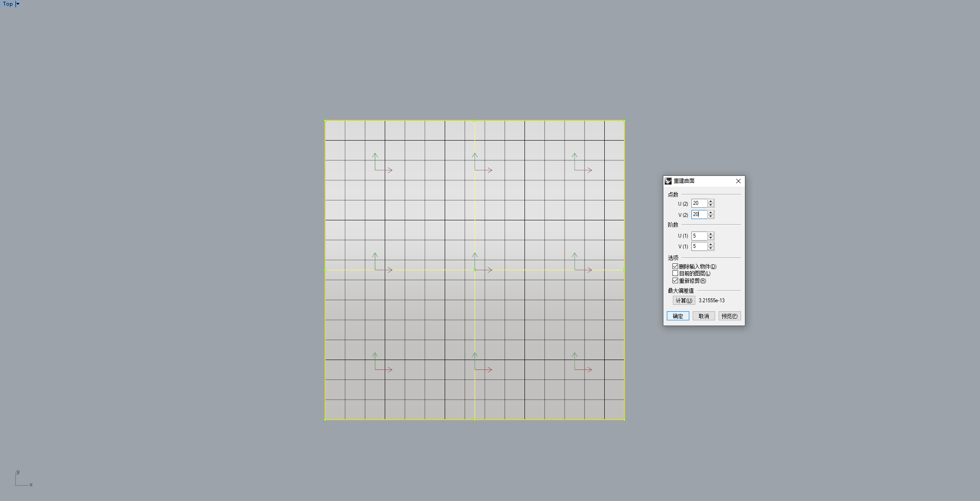Viewport: 980px width, 501px height.
Task: Open the Top viewport dropdown arrow
Action: (x=18, y=4)
